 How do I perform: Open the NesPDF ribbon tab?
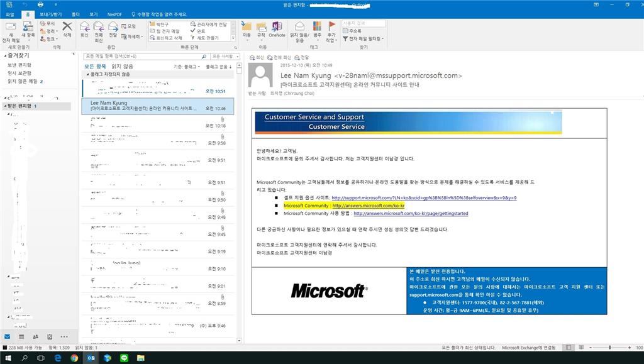pyautogui.click(x=114, y=14)
